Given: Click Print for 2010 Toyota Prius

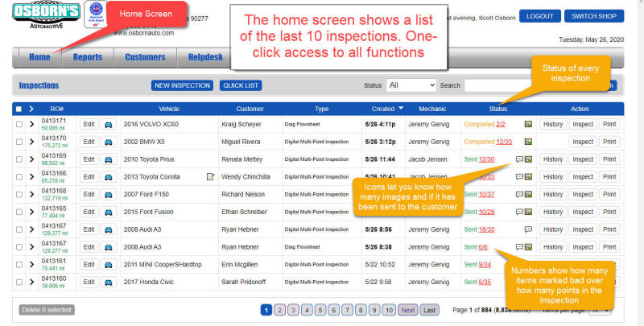Looking at the screenshot, I should coord(609,159).
